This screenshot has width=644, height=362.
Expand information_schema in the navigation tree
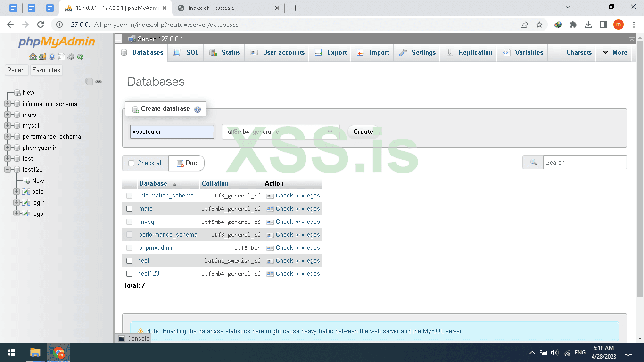click(x=8, y=104)
